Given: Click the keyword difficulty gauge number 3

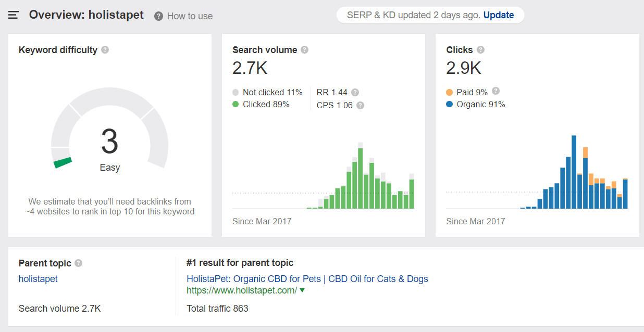Looking at the screenshot, I should pyautogui.click(x=109, y=142).
